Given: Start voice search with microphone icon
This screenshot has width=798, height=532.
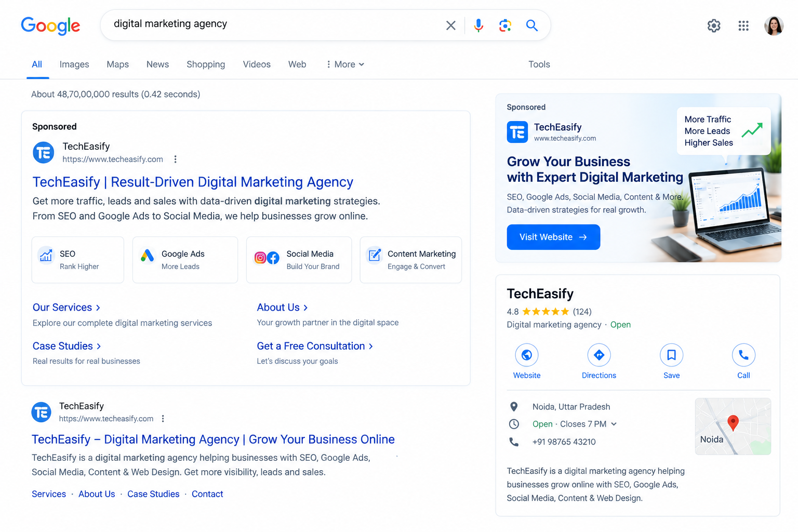Looking at the screenshot, I should (x=478, y=25).
